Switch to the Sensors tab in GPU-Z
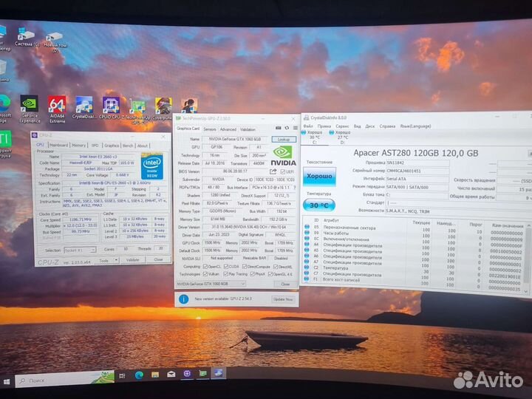This screenshot has width=532, height=399. (210, 129)
